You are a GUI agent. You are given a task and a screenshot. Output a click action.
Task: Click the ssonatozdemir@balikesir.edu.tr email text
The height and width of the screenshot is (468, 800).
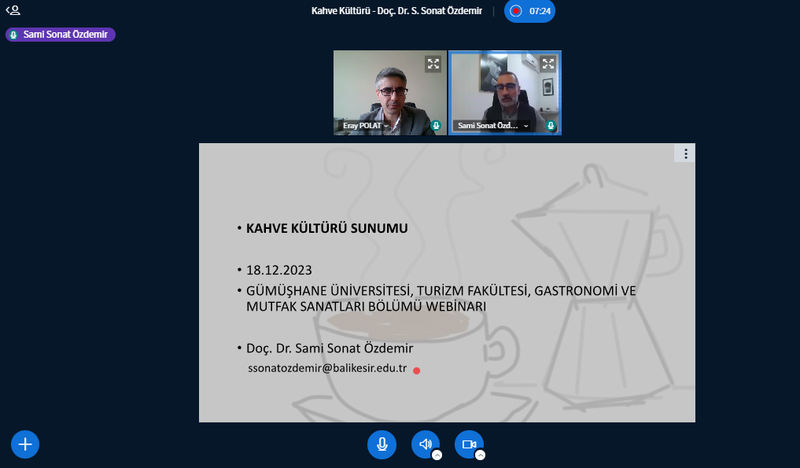pos(327,368)
